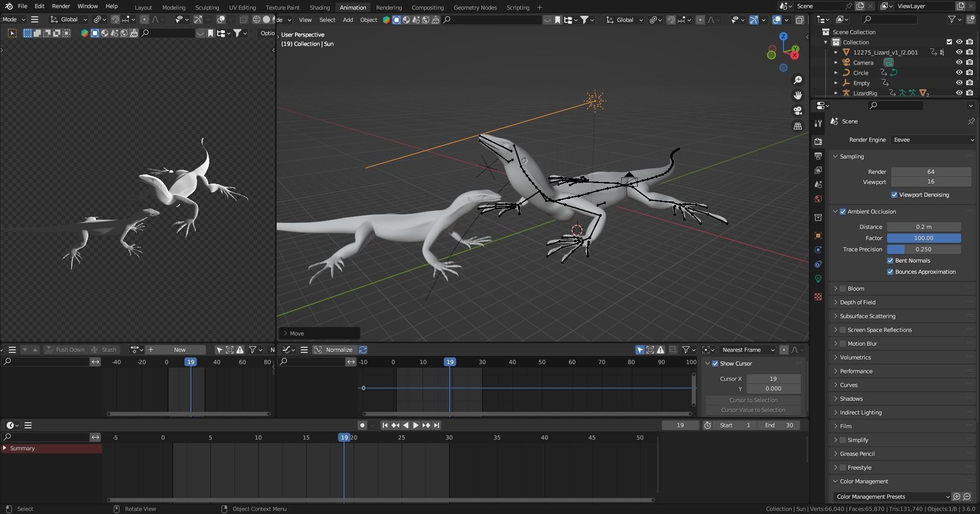Open the File menu

coord(22,6)
